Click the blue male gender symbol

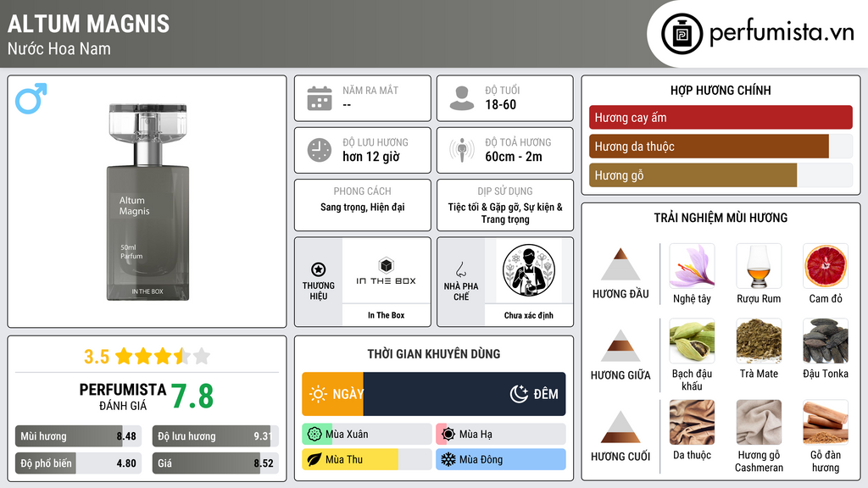[31, 98]
